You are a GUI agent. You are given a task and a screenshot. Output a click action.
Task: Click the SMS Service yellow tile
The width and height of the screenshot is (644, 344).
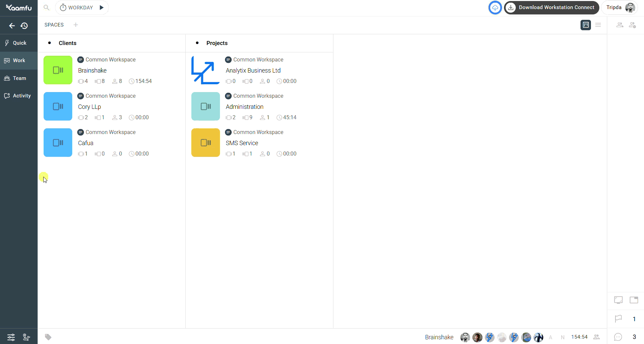(x=205, y=142)
